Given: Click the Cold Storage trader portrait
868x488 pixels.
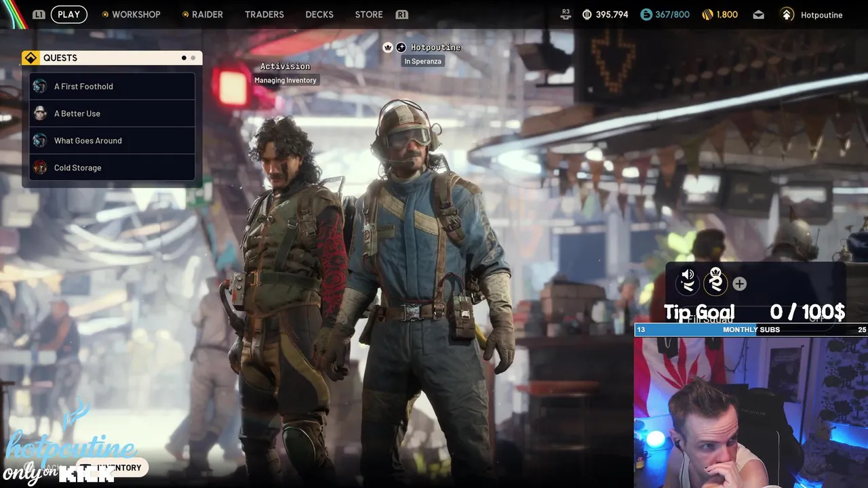Looking at the screenshot, I should tap(40, 167).
